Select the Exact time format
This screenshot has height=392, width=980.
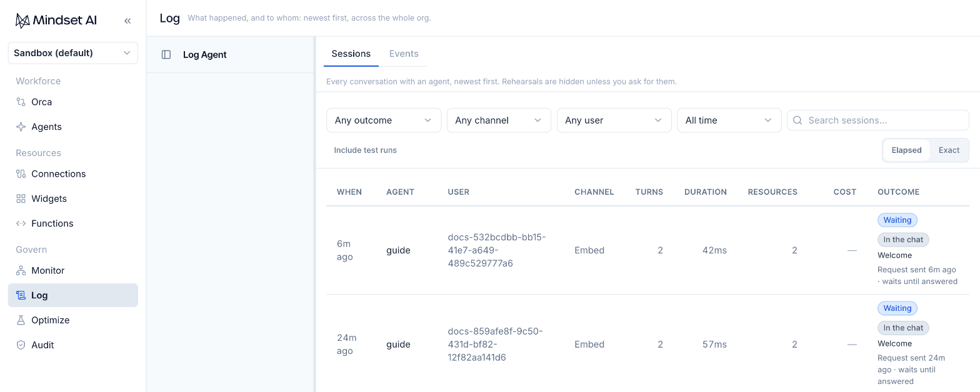(x=949, y=150)
